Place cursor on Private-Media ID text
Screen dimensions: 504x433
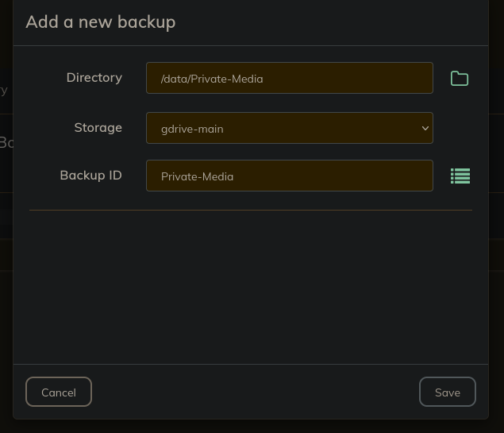[197, 176]
